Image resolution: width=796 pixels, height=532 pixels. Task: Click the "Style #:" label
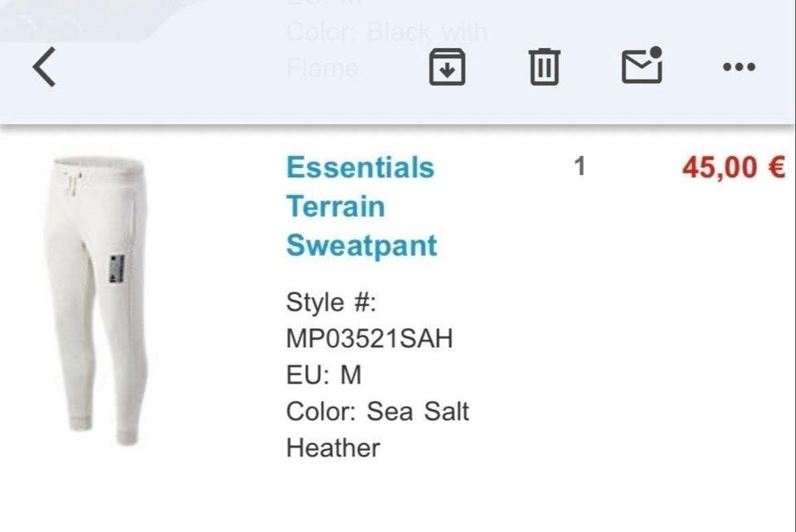pyautogui.click(x=332, y=302)
